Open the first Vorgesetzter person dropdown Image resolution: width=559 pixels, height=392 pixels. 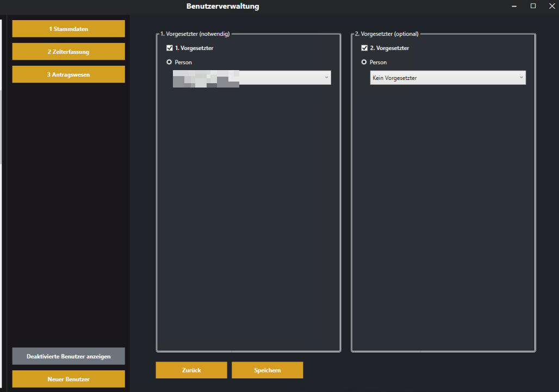point(251,78)
